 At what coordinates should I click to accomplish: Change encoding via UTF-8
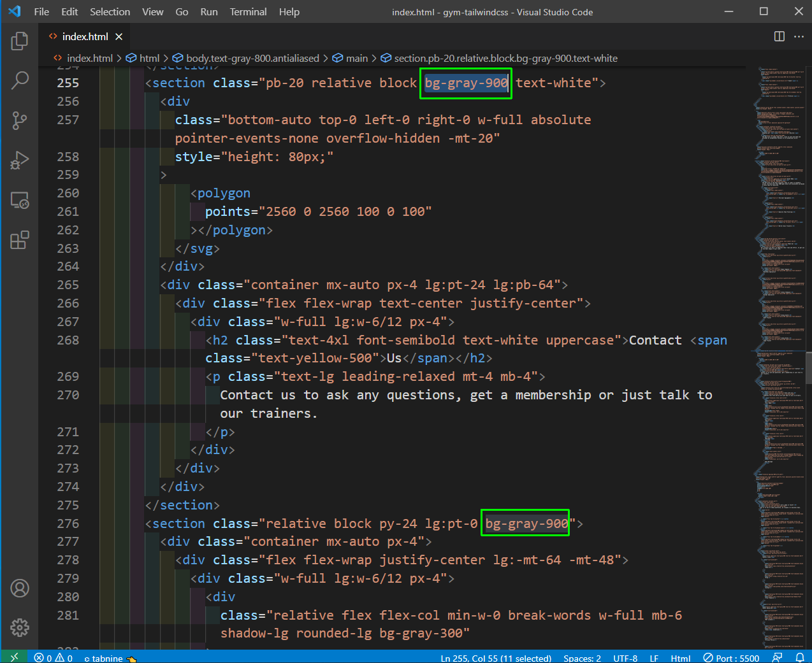(x=625, y=658)
